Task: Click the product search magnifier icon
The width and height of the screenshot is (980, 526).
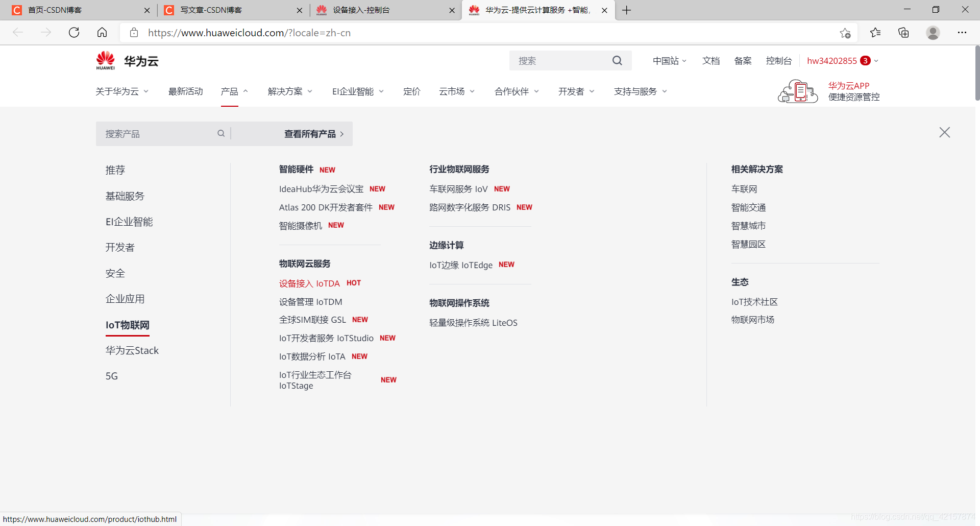Action: [x=221, y=133]
